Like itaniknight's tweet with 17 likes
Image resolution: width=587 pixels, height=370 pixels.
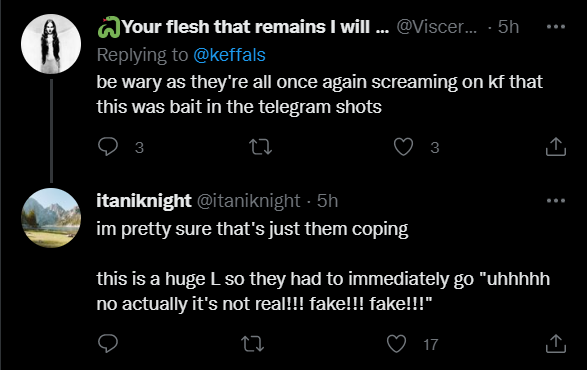point(396,343)
